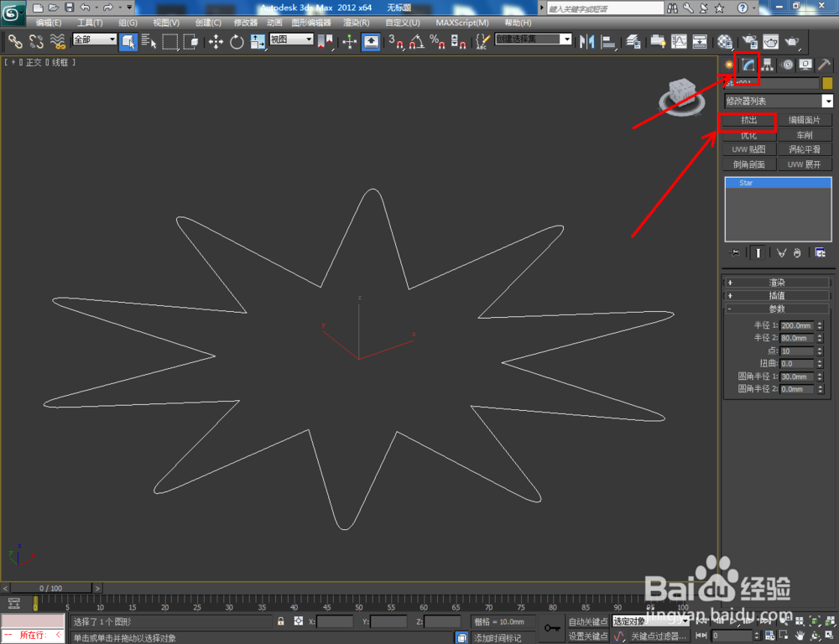Click the Mirror tool icon
This screenshot has width=839, height=644.
[x=587, y=41]
